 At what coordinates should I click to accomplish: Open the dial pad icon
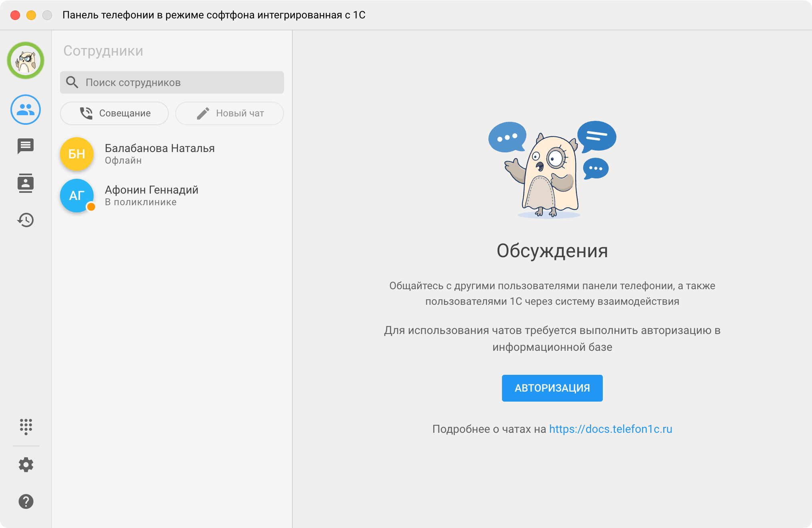tap(26, 427)
